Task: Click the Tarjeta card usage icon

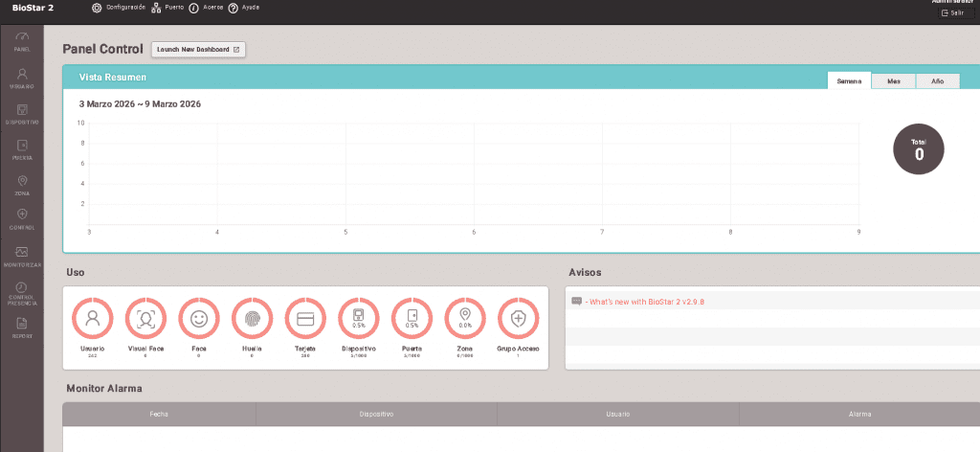Action: pos(306,318)
